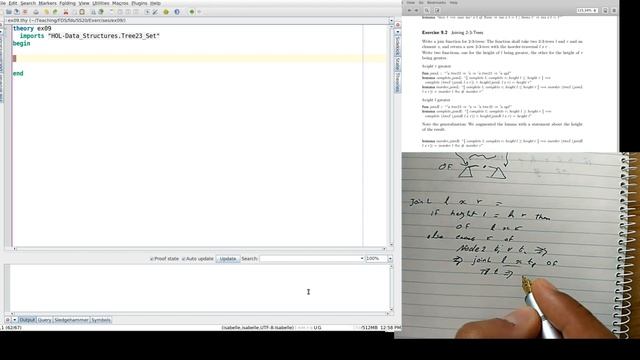Toggle the Auto update checkbox

coord(184,259)
